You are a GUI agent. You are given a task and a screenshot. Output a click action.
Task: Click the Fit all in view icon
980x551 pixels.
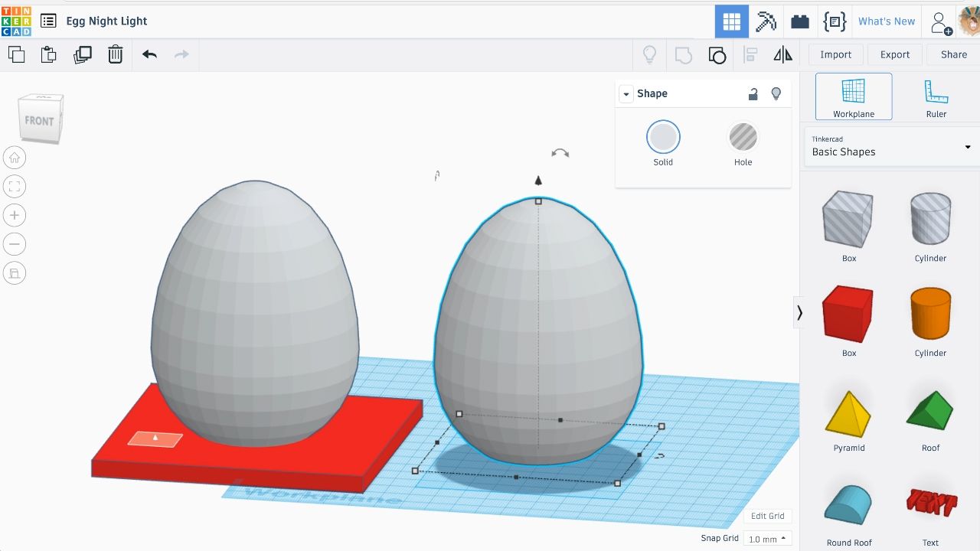[15, 186]
